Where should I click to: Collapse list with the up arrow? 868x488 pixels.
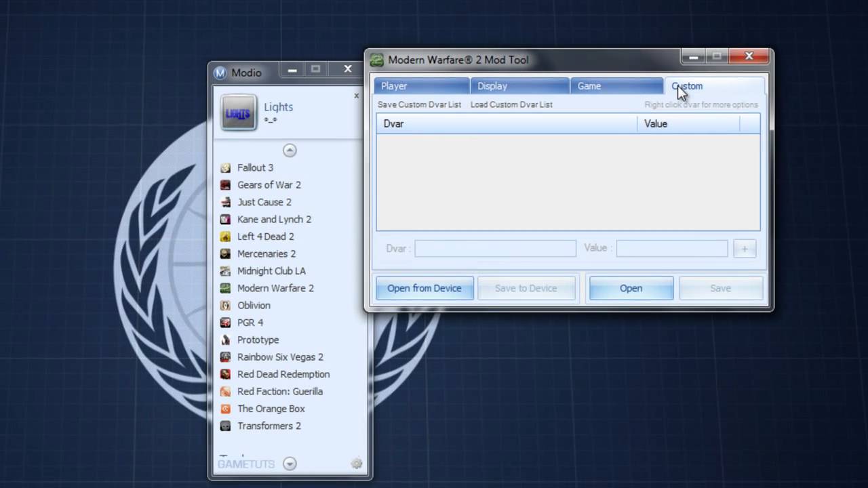(290, 150)
